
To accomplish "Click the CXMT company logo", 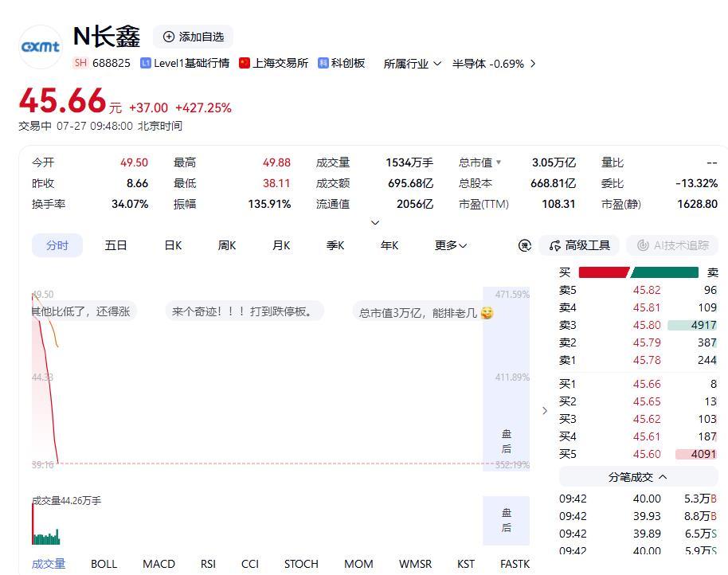I will (x=41, y=47).
